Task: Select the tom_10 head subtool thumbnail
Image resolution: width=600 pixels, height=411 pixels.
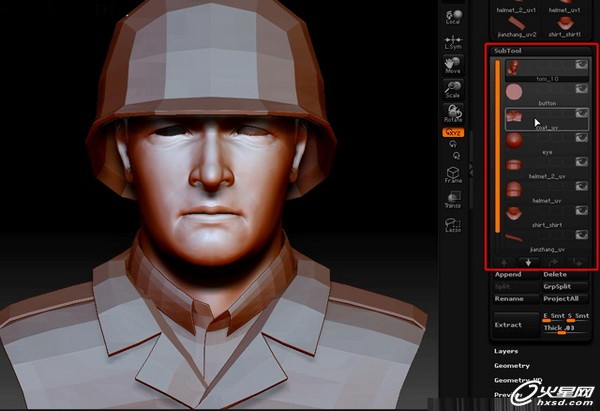Action: (x=514, y=67)
